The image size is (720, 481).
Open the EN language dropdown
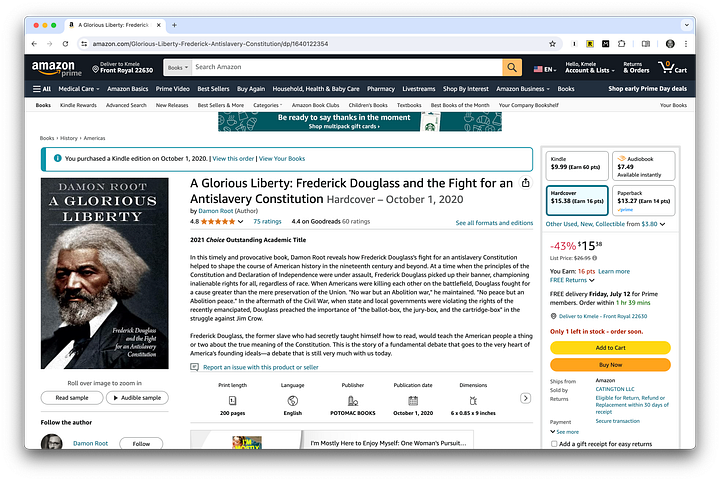[545, 69]
